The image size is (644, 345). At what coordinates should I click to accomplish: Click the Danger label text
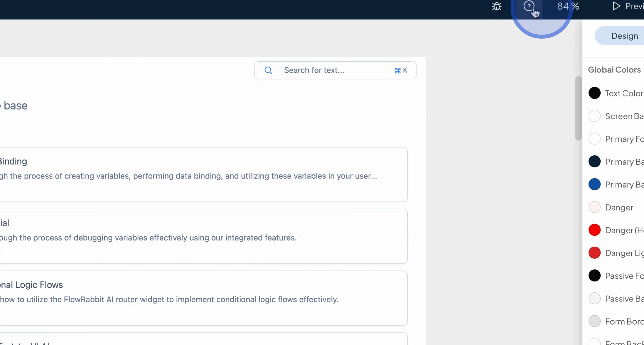(619, 208)
